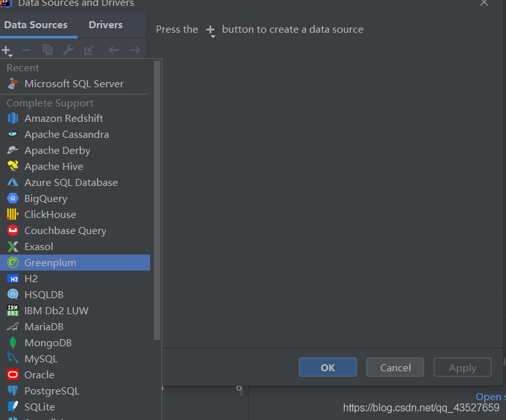Select MySQL data source
The image size is (506, 420).
pos(75,358)
